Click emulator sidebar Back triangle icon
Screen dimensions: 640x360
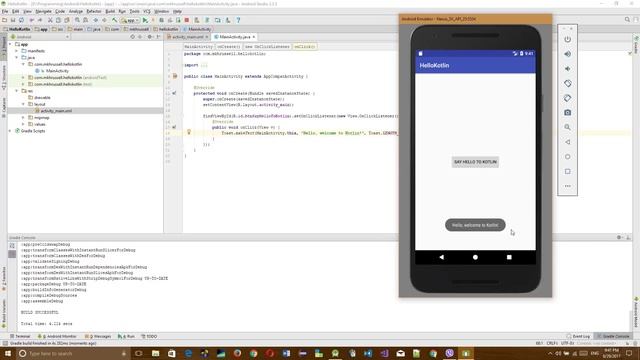pyautogui.click(x=567, y=142)
